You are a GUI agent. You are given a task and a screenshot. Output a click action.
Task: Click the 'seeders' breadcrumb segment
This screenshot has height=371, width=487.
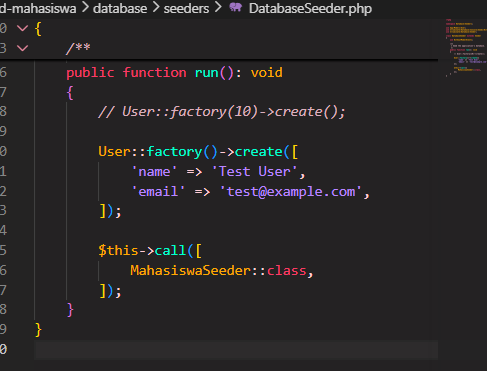click(186, 8)
